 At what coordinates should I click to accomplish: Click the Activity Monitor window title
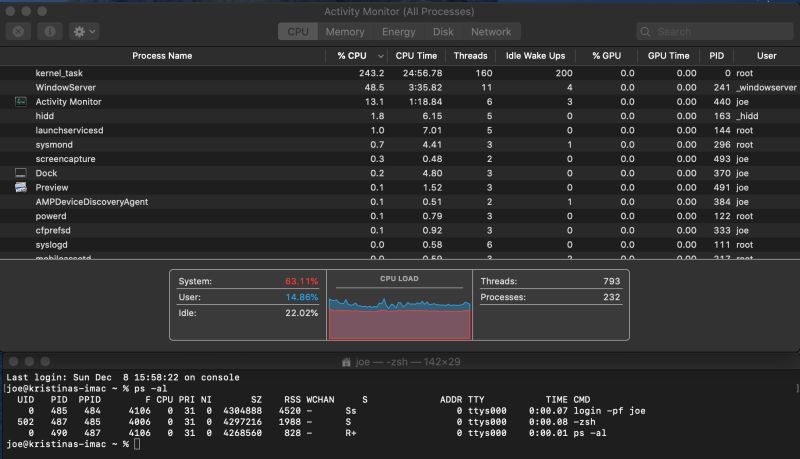tap(399, 11)
